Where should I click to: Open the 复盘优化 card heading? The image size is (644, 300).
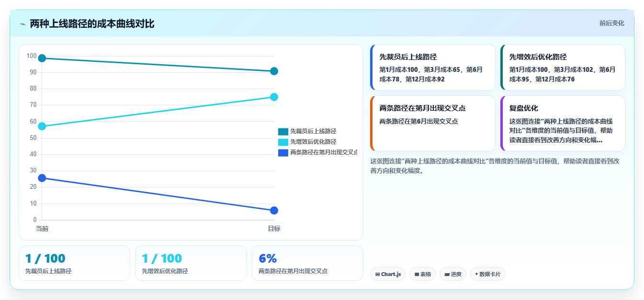(523, 108)
